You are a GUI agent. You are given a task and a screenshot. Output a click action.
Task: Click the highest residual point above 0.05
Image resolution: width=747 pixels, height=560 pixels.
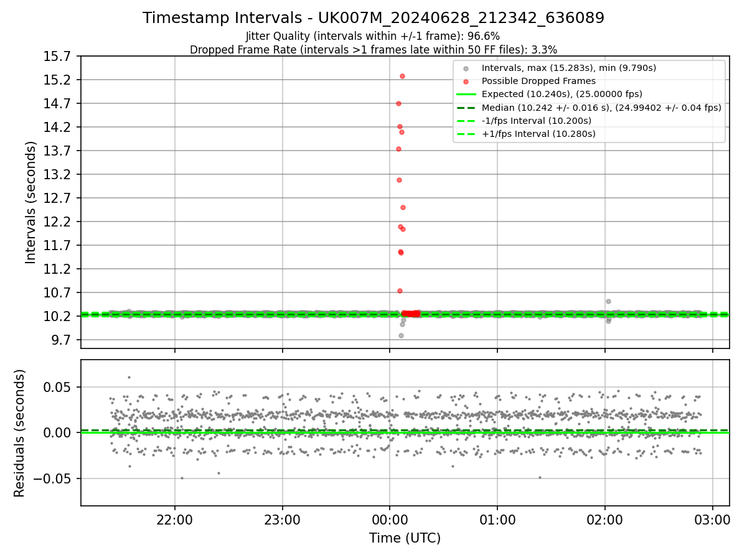[x=129, y=377]
